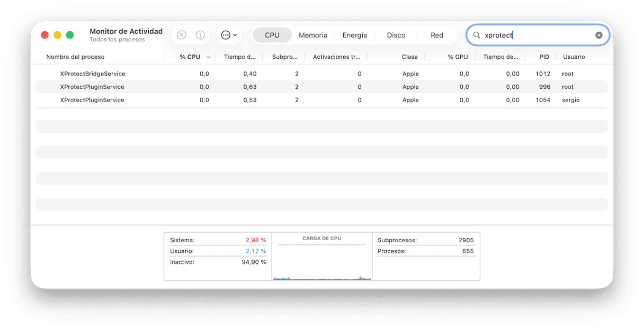Click the stop process X icon
This screenshot has height=329, width=644.
(x=182, y=35)
